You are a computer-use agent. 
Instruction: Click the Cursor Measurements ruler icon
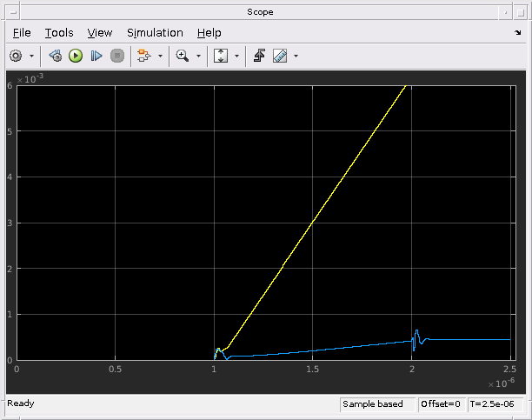280,56
